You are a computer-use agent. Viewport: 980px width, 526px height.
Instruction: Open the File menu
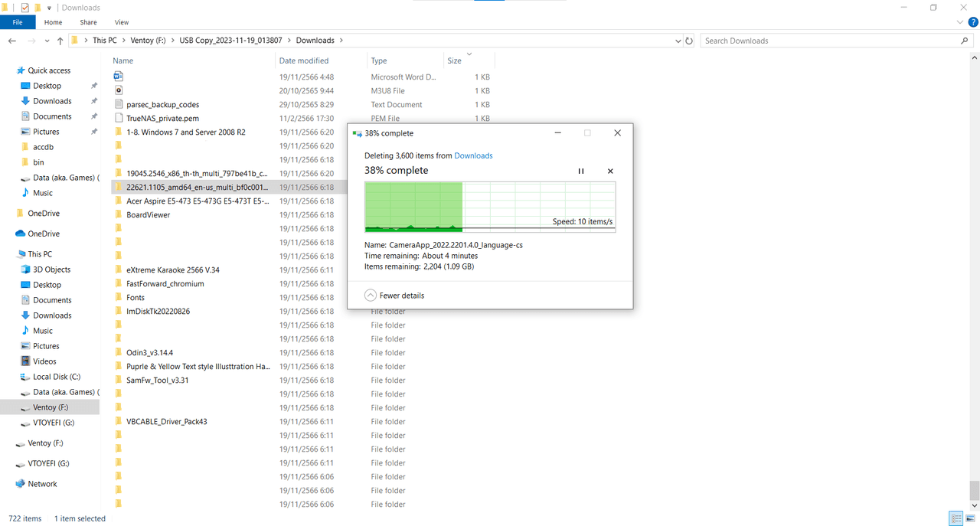click(x=18, y=23)
